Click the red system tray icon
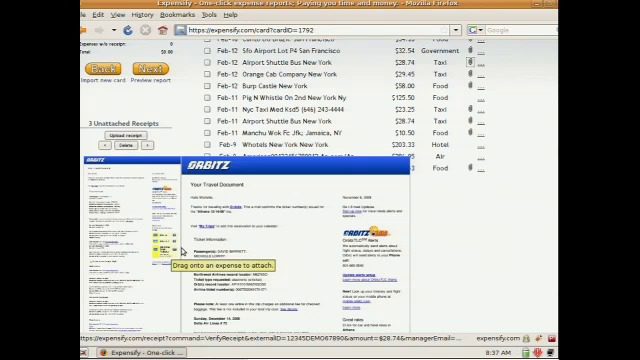This screenshot has width=640, height=360. click(x=538, y=353)
